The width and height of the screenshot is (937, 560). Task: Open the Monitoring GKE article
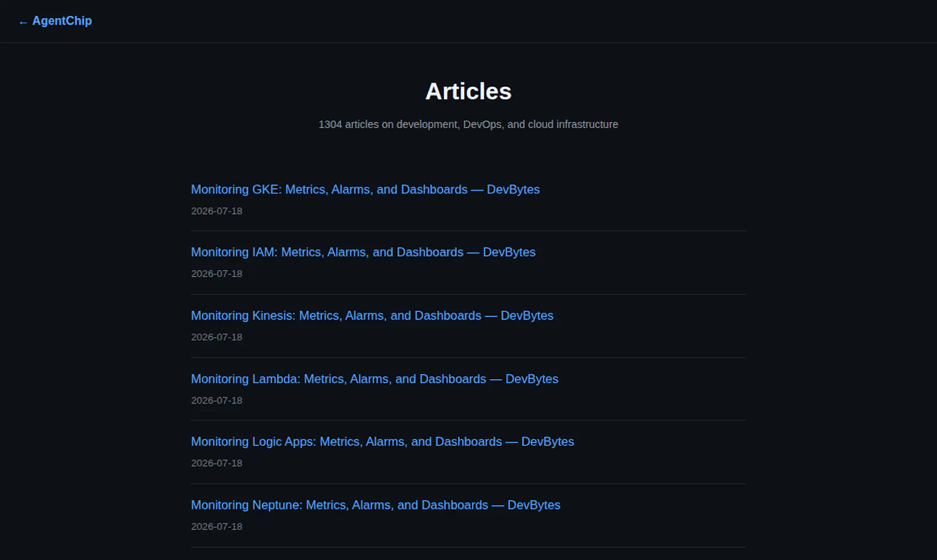365,190
